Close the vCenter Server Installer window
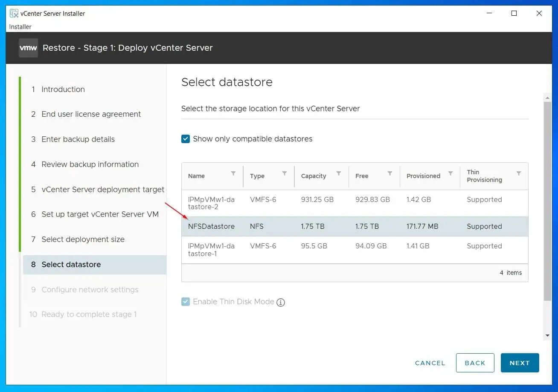 (539, 13)
